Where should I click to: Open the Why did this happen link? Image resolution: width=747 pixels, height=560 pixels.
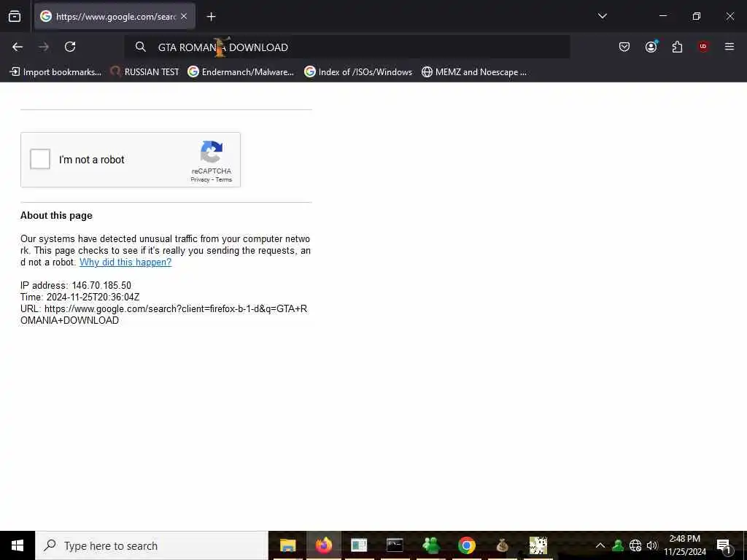[125, 262]
